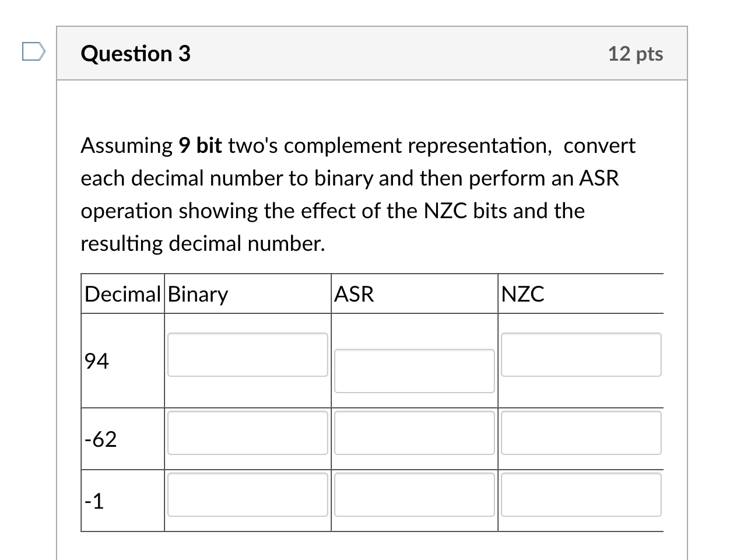Click the Binary column header
This screenshot has height=560, width=744.
pos(197,294)
